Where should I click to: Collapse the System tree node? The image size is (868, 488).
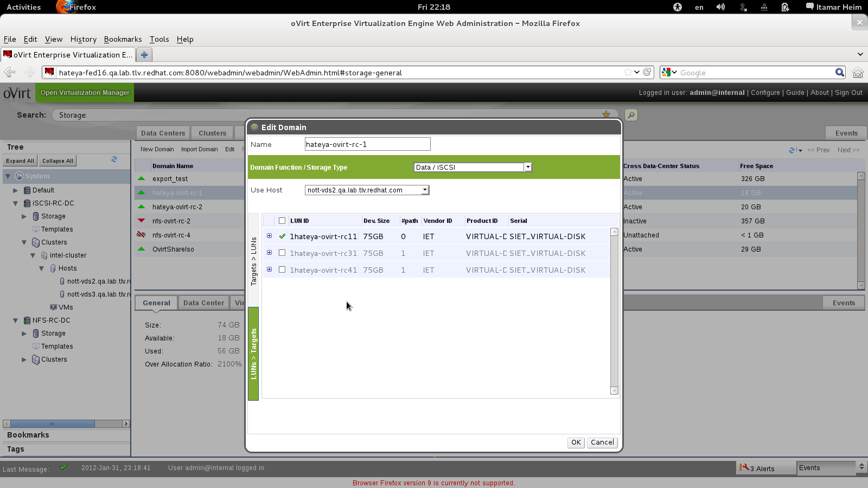pos(8,176)
